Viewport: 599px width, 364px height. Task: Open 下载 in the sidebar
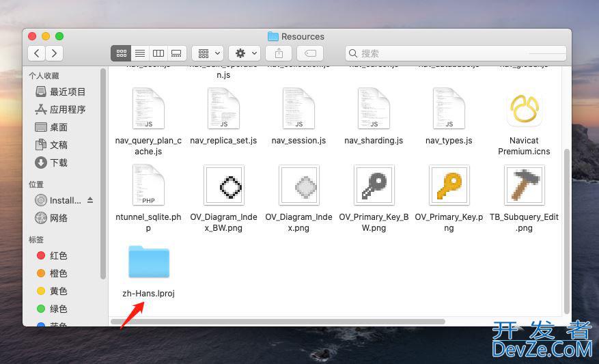click(51, 163)
